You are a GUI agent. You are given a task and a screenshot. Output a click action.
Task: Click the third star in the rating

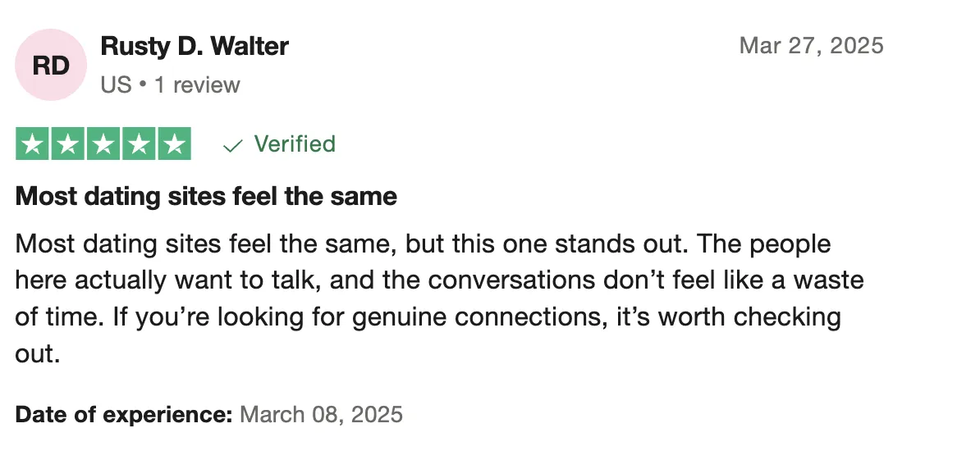coord(103,144)
